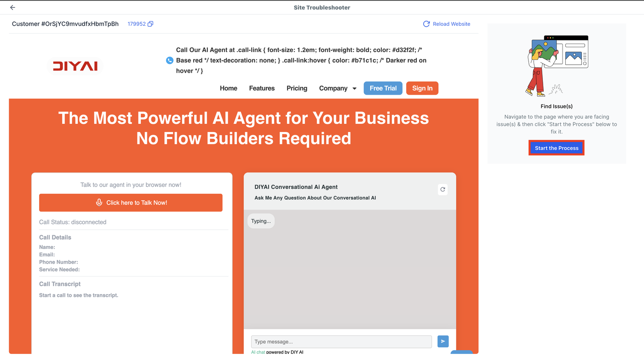Select the Typing... chat bubble
Viewport: 644px width, 358px height.
coord(261,221)
